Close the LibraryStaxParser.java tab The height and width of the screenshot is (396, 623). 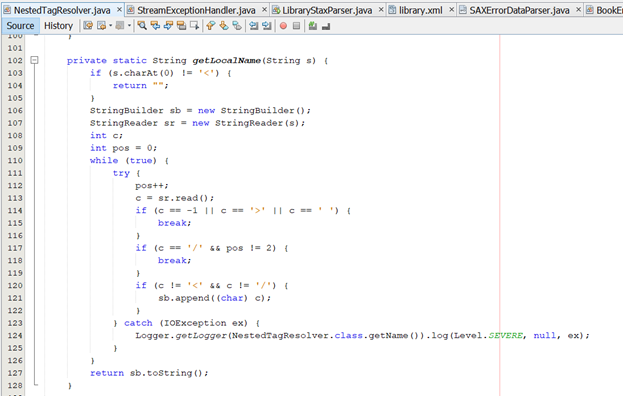click(x=381, y=10)
